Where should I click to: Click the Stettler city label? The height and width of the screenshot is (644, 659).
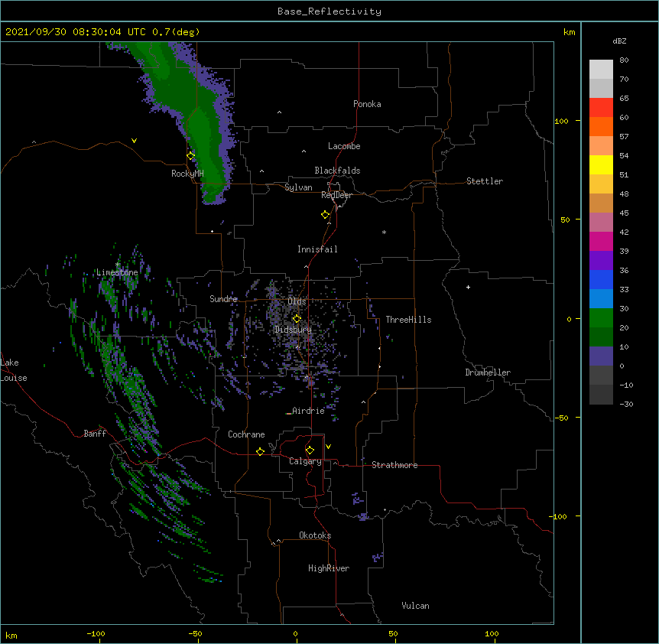(x=484, y=181)
